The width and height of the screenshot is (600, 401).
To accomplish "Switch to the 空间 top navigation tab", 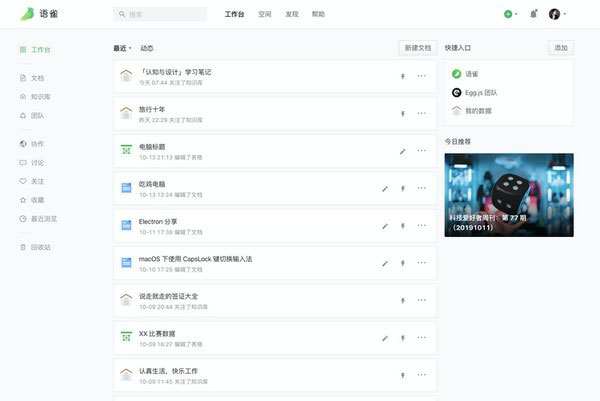I will pos(264,15).
